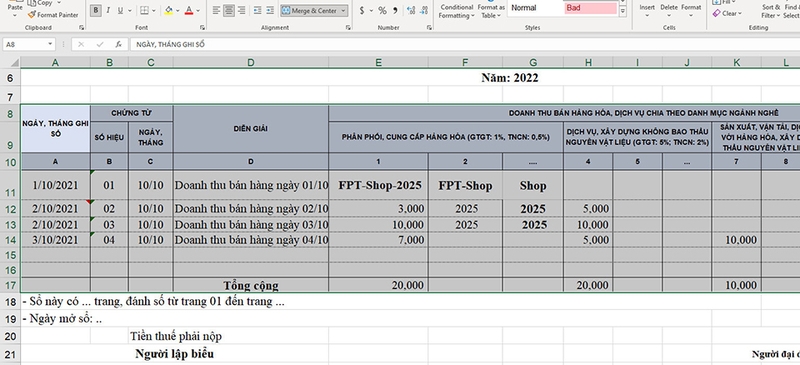Open Format cells menu
800x365 pixels.
tap(691, 10)
